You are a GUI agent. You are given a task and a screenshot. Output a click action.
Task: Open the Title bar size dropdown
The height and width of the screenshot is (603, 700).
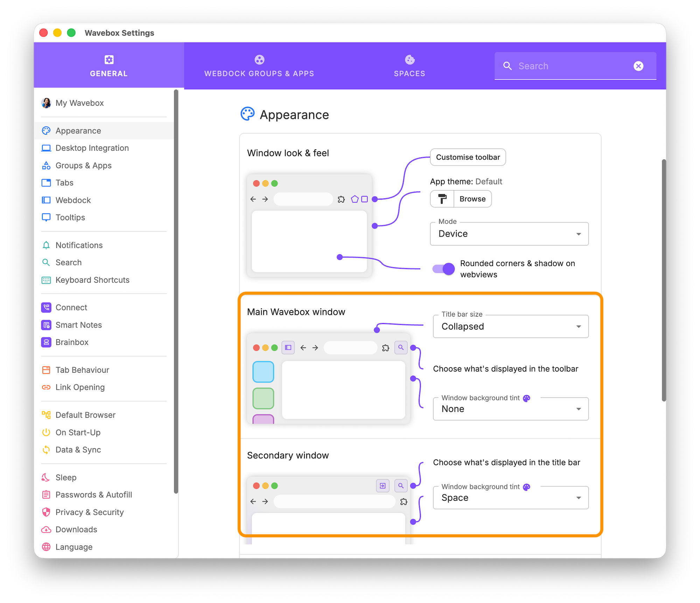(x=511, y=326)
